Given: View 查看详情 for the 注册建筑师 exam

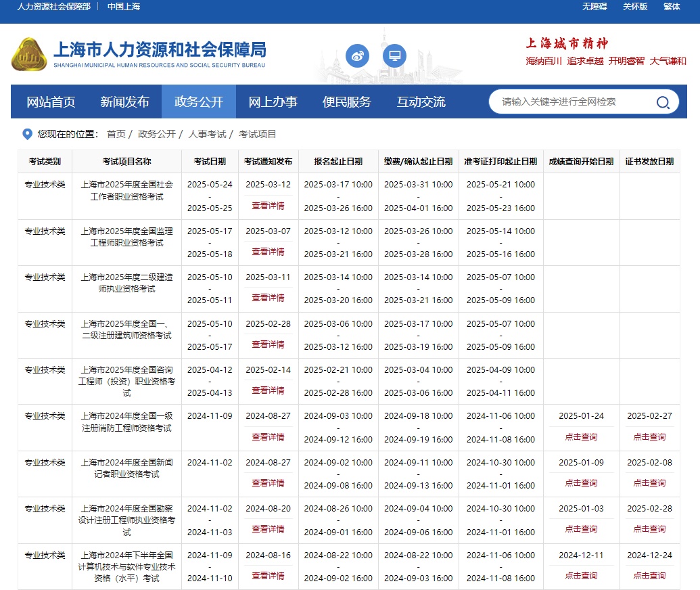Looking at the screenshot, I should (x=268, y=344).
